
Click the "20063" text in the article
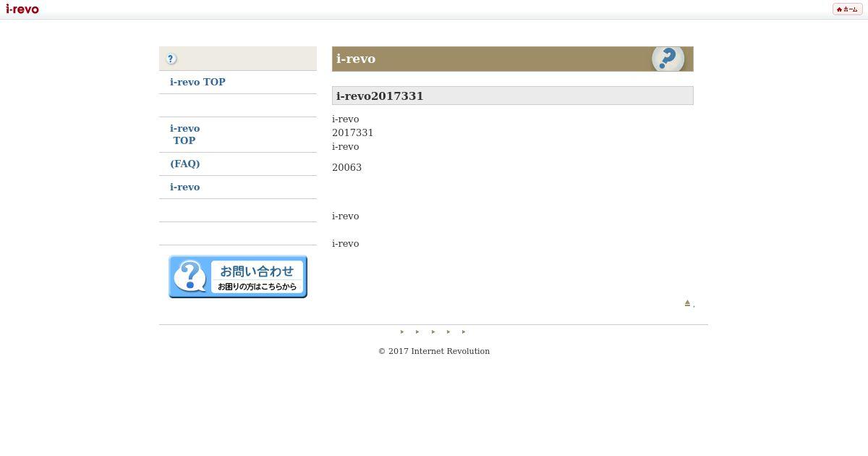tap(346, 167)
